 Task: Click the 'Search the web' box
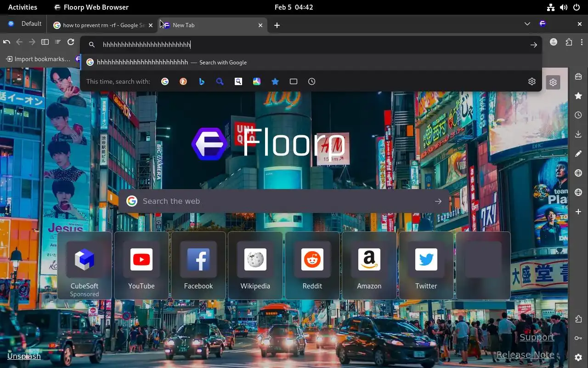coord(284,201)
